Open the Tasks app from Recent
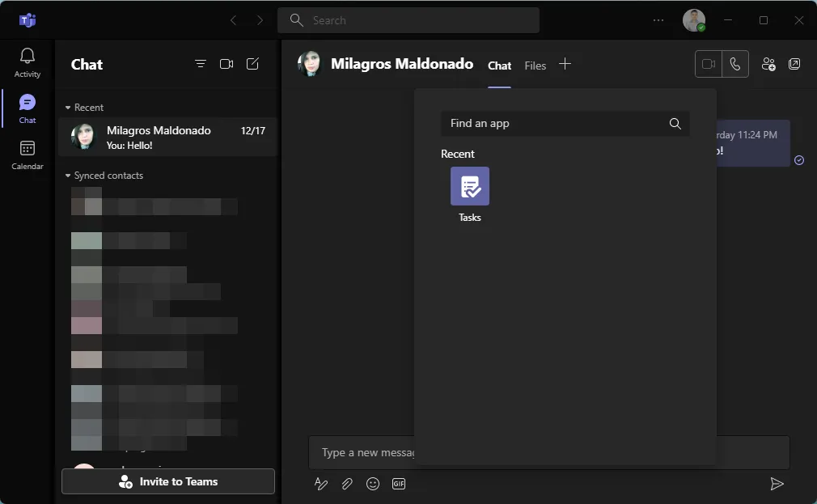817x504 pixels. coord(469,187)
